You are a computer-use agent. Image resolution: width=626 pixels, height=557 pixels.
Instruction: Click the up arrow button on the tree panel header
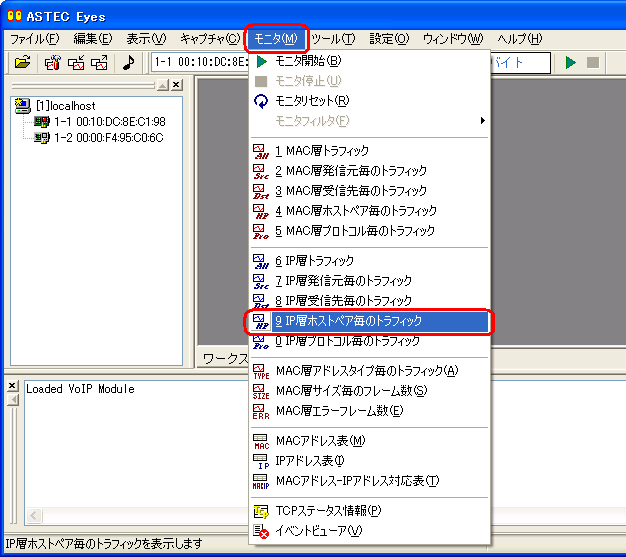pos(162,85)
